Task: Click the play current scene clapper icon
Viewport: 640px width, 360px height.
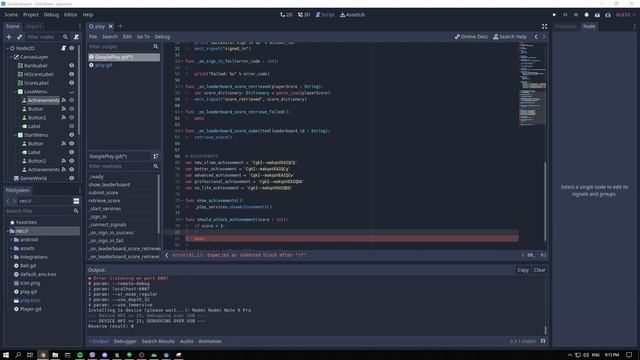Action: pyautogui.click(x=597, y=15)
